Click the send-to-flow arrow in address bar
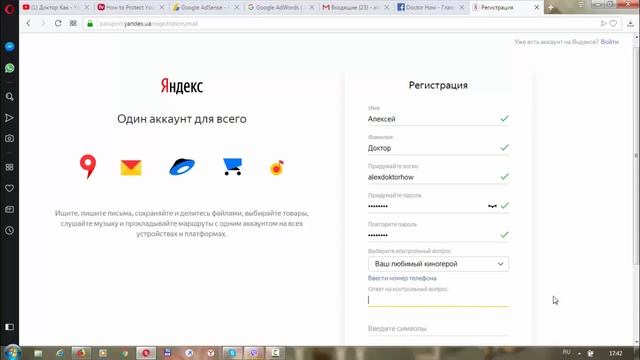This screenshot has height=360, width=640. pyautogui.click(x=603, y=24)
